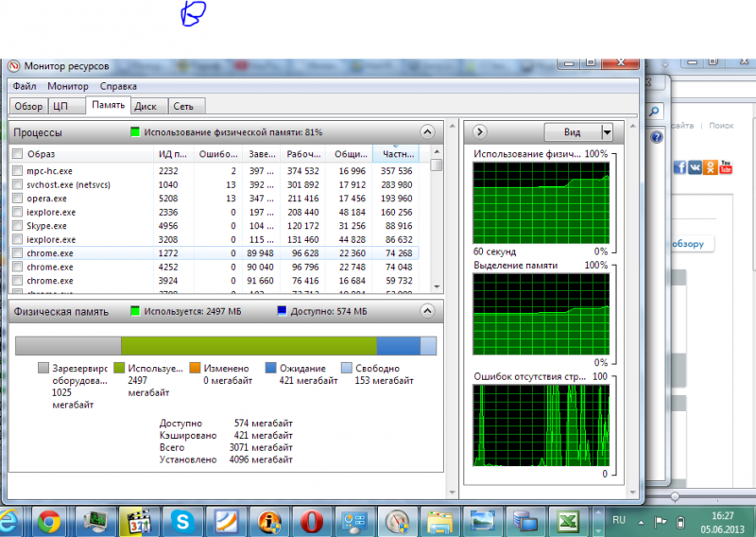Image resolution: width=756 pixels, height=537 pixels.
Task: Click the Facebook icon in background browser
Action: (x=679, y=167)
